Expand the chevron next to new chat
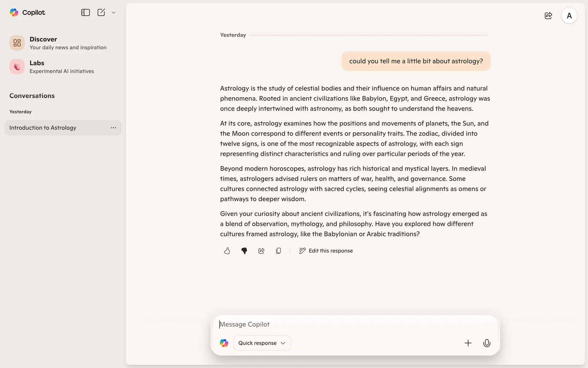The width and height of the screenshot is (588, 368). coord(114,13)
